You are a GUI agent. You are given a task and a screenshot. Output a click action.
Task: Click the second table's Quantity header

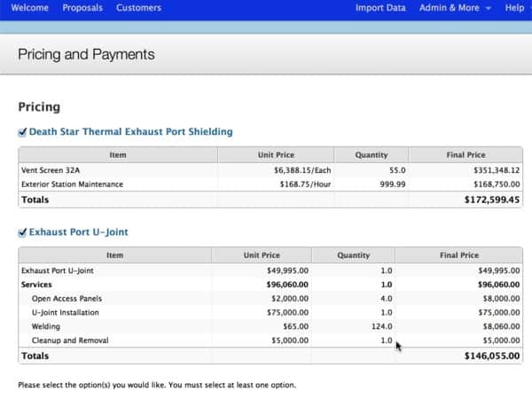click(353, 255)
